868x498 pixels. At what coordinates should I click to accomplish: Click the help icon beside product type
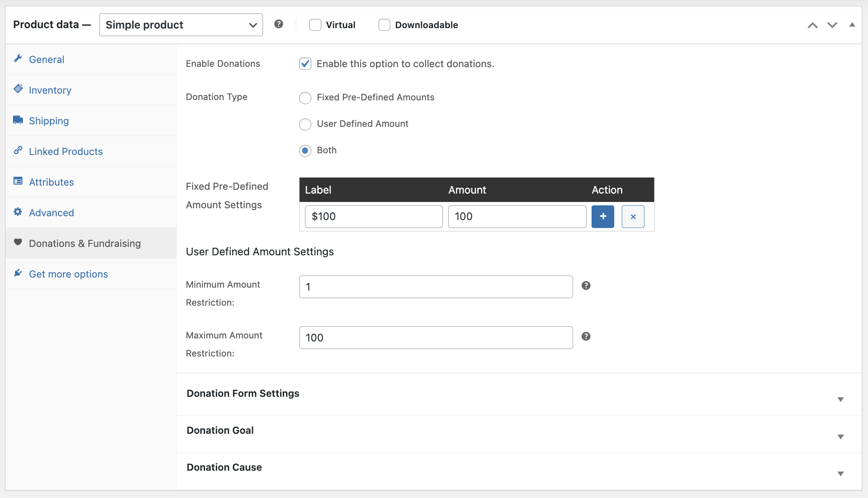pos(279,24)
